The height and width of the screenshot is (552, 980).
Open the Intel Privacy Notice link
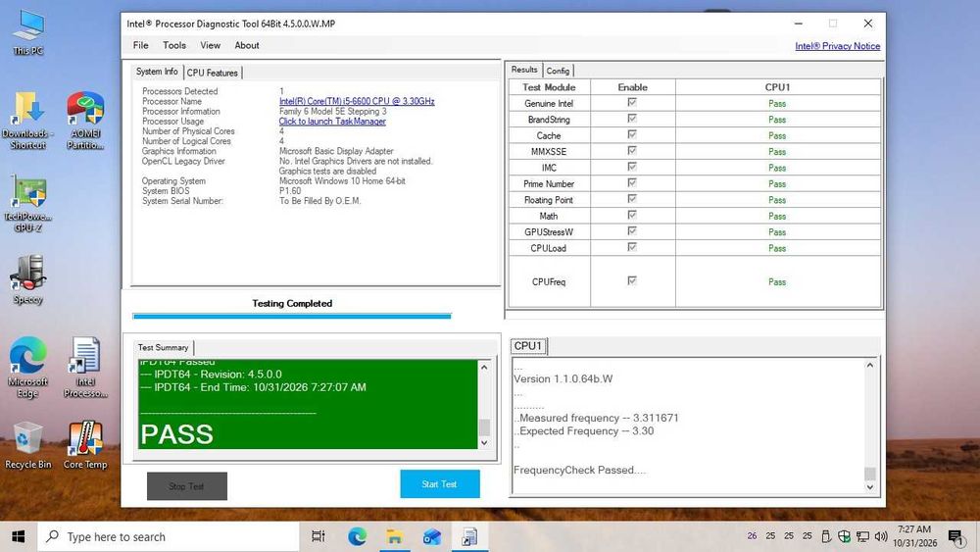pyautogui.click(x=838, y=46)
